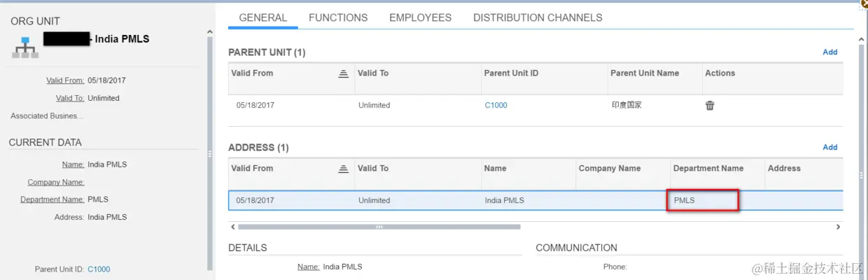
Task: Click the Parent Unit ID column header
Action: 511,73
